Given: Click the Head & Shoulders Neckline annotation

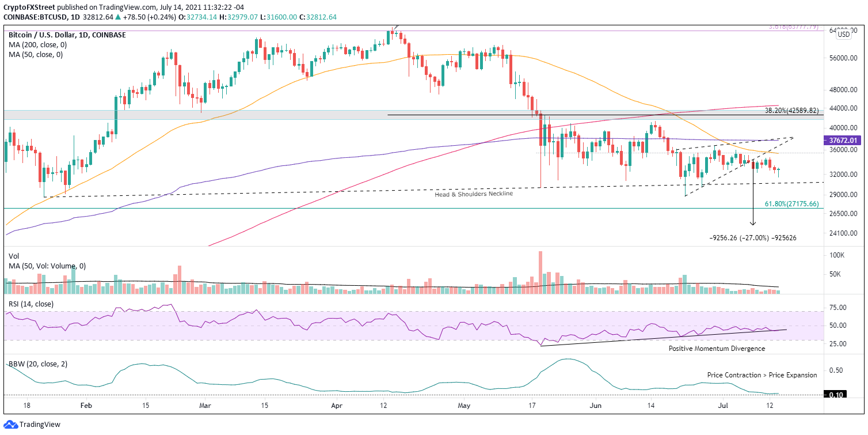Looking at the screenshot, I should (474, 194).
